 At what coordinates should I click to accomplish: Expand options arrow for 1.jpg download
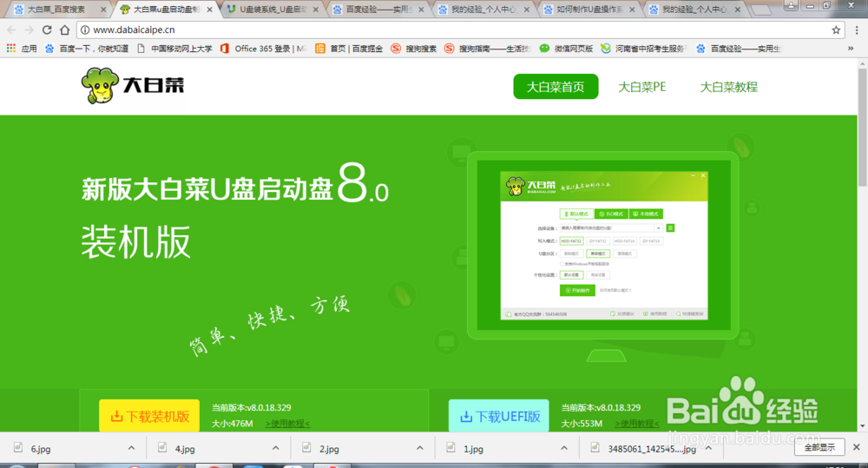[x=564, y=448]
